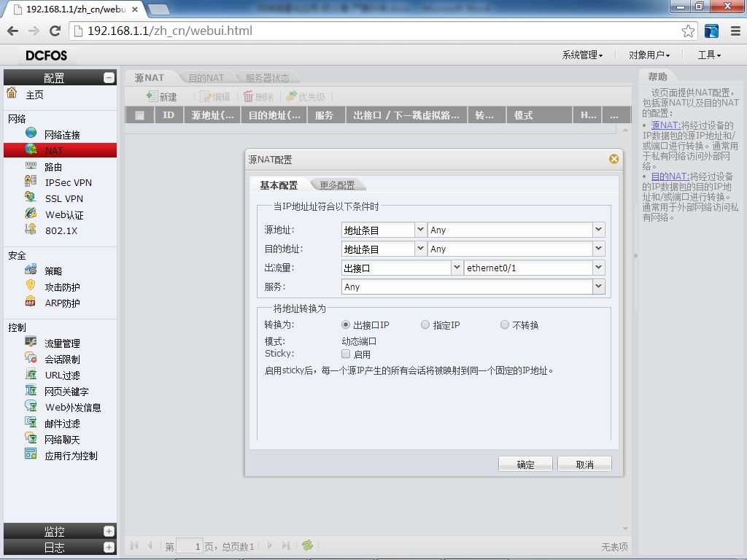Click the green refresh icon in pager

[307, 545]
